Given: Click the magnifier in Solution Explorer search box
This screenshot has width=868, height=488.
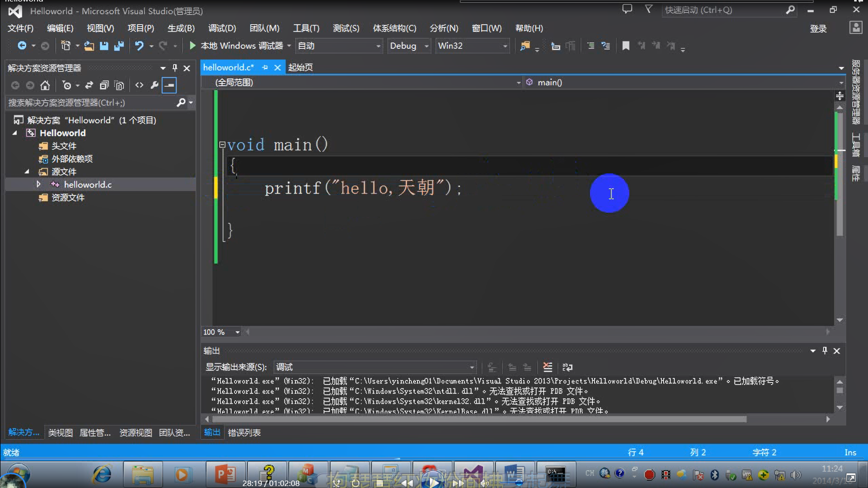Looking at the screenshot, I should 181,103.
